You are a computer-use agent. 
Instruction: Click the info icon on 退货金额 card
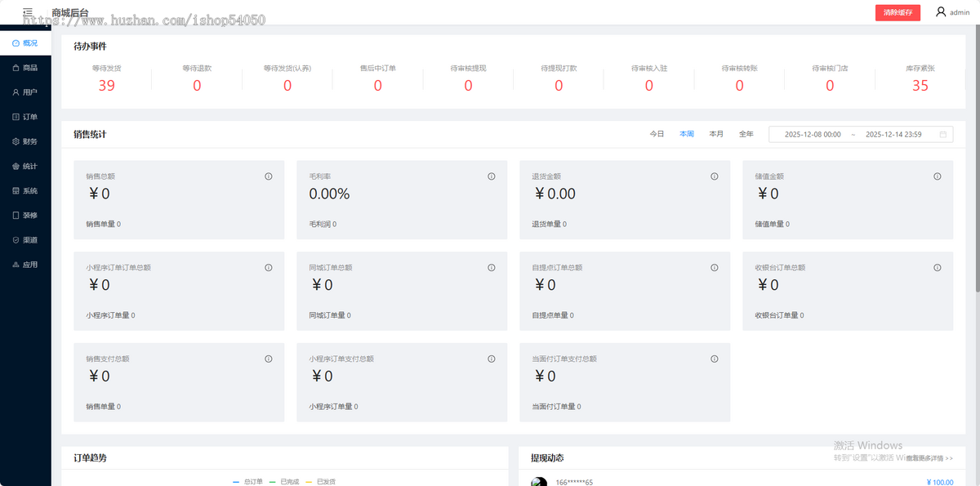point(715,176)
